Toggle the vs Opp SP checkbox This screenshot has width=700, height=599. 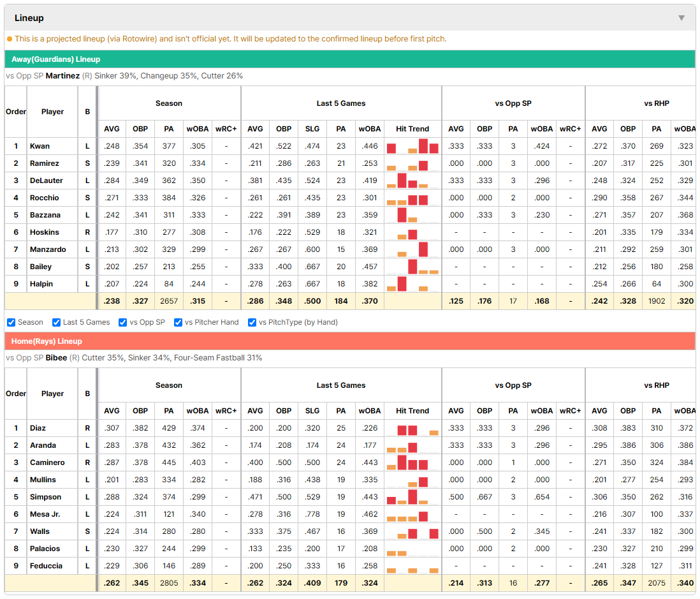[123, 323]
